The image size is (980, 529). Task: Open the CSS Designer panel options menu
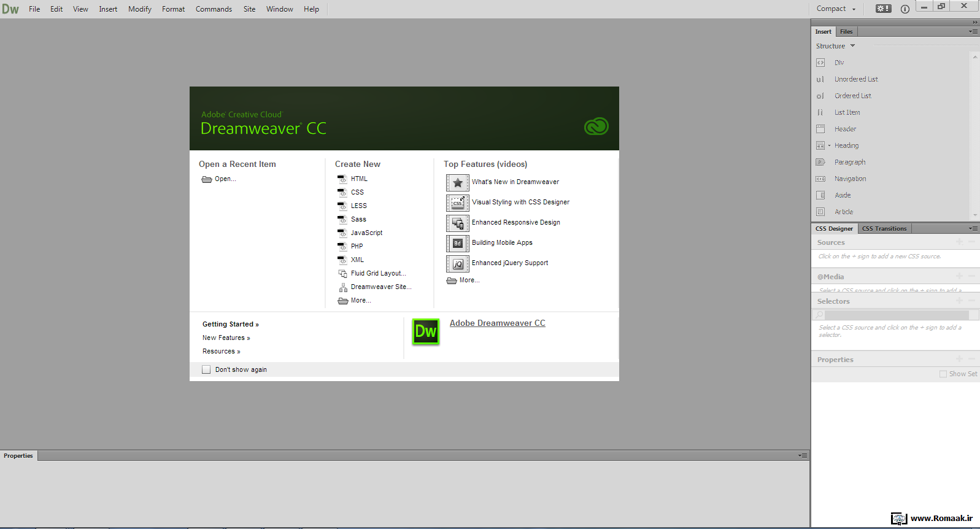tap(973, 228)
